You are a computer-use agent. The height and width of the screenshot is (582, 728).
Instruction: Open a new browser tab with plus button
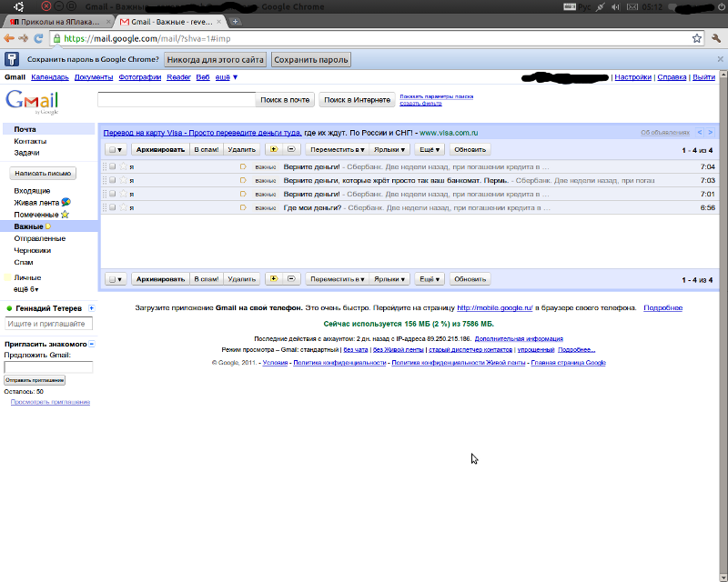tap(235, 21)
